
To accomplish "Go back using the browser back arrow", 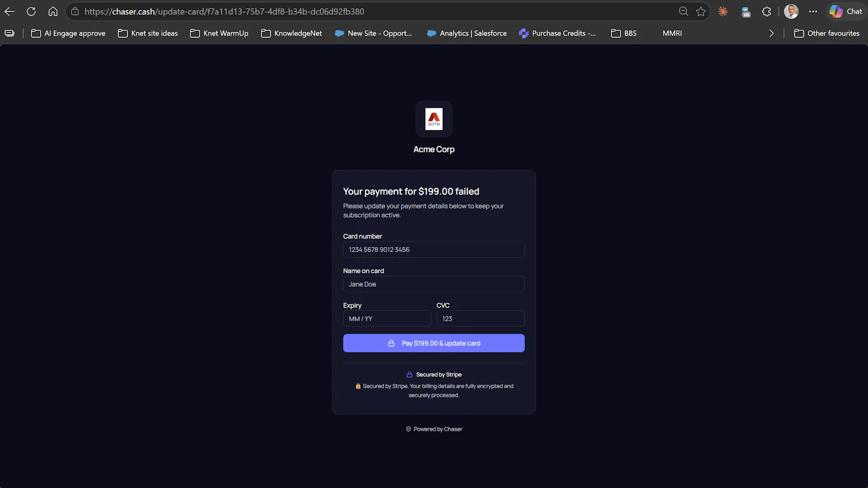I will pyautogui.click(x=10, y=11).
